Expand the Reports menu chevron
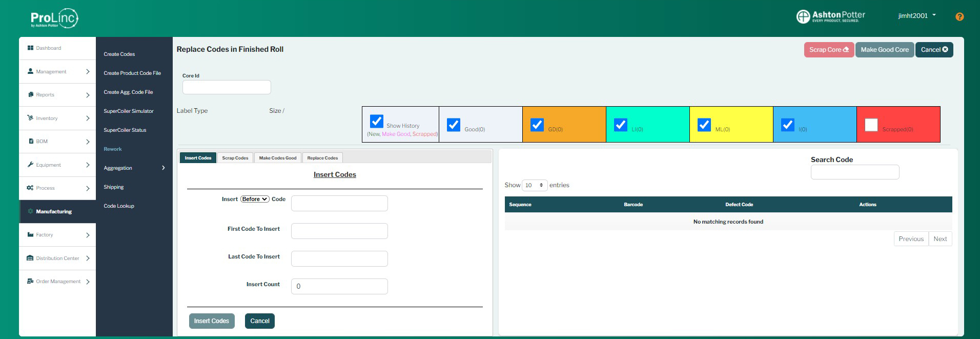980x339 pixels. [x=88, y=95]
